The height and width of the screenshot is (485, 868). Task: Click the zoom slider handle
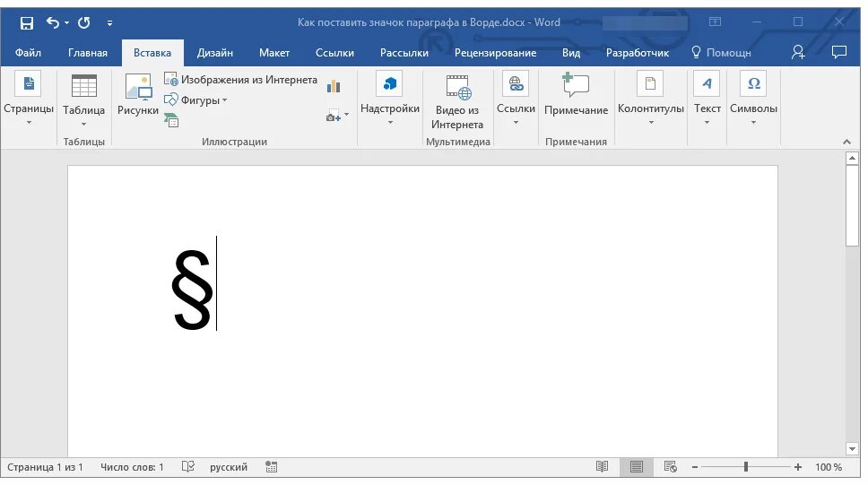click(746, 467)
